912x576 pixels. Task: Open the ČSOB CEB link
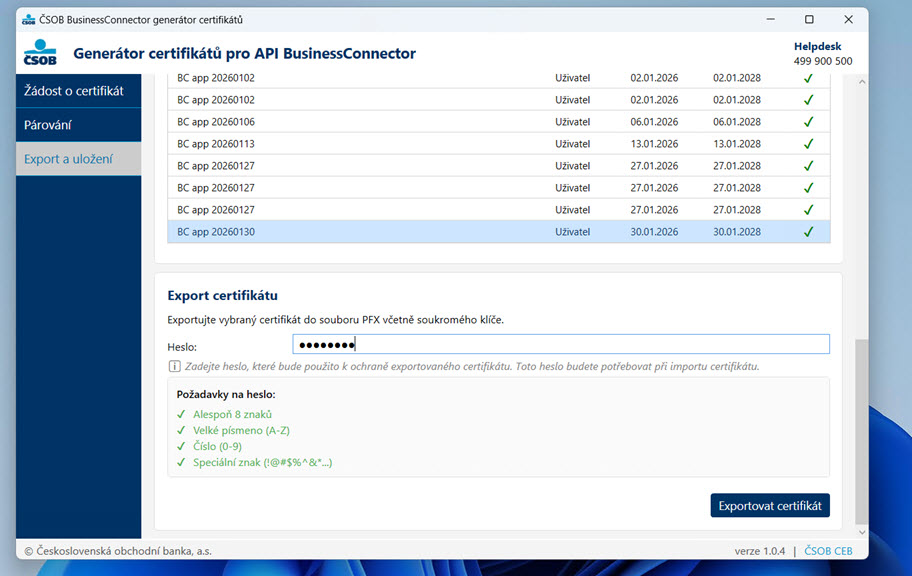click(828, 550)
